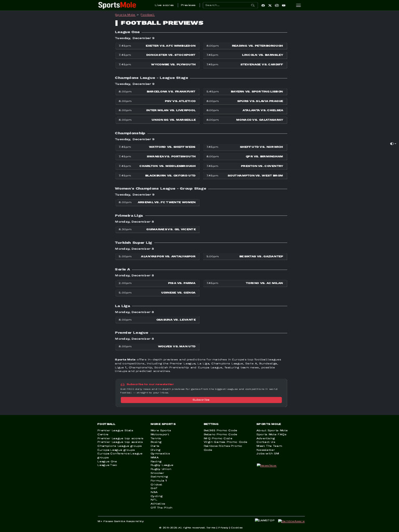Open Wycombe vs. Plymouth preview
399x532 pixels.
157,65
